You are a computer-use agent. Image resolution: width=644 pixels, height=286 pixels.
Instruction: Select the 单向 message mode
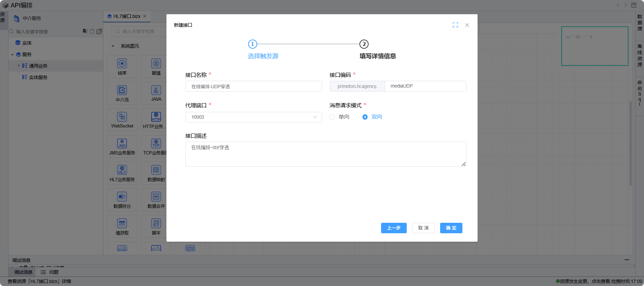(x=332, y=117)
